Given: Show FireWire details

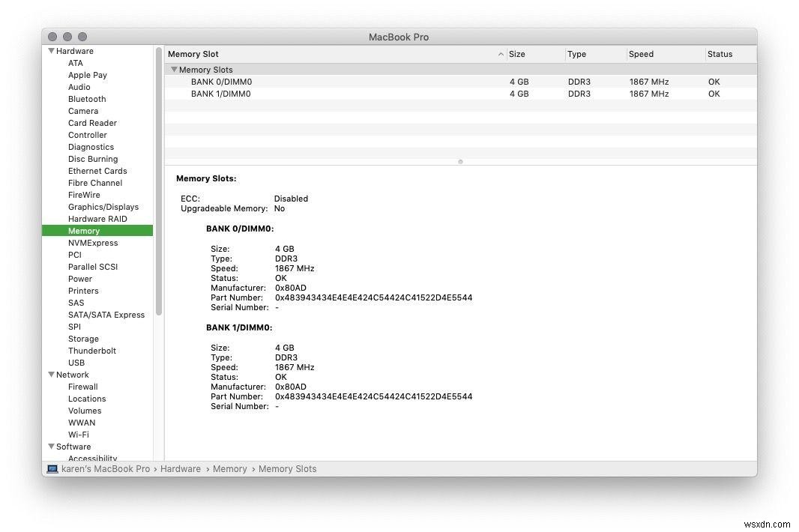Looking at the screenshot, I should pos(84,195).
